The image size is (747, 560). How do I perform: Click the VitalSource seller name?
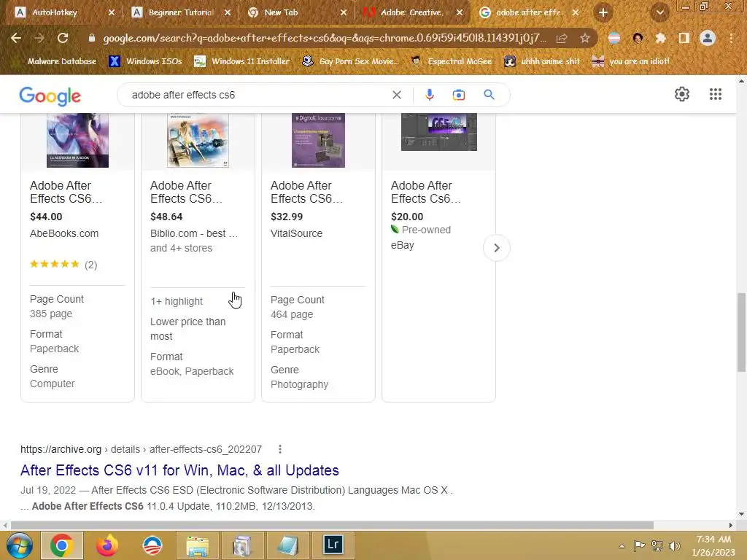click(296, 233)
